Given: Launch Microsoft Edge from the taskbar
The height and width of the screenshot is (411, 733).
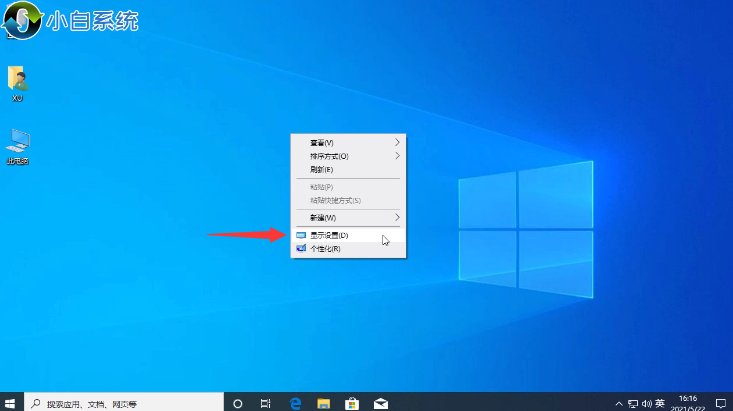Looking at the screenshot, I should [x=296, y=403].
